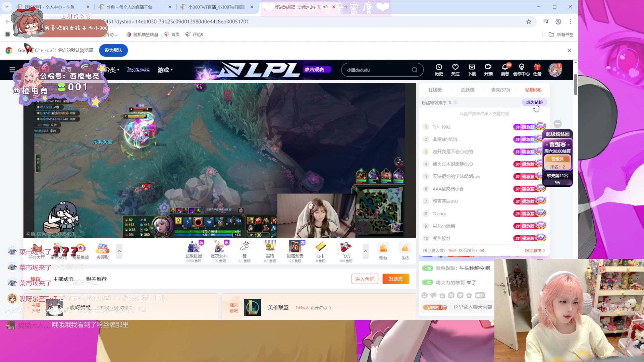The image size is (644, 362).
Task: Open the Chrome profile icon
Action: pos(558,21)
